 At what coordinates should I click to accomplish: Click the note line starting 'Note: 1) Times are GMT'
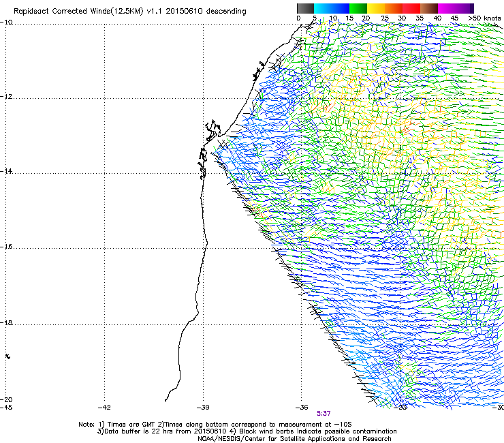(215, 425)
